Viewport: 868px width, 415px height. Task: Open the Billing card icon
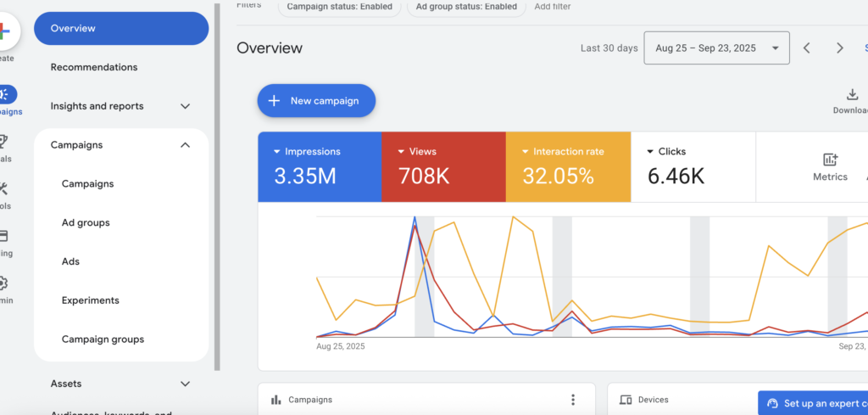[x=4, y=236]
